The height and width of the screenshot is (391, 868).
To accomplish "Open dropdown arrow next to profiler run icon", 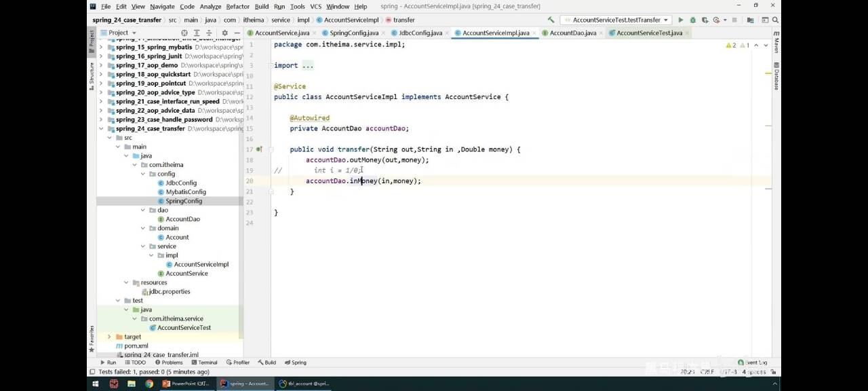I will point(724,20).
